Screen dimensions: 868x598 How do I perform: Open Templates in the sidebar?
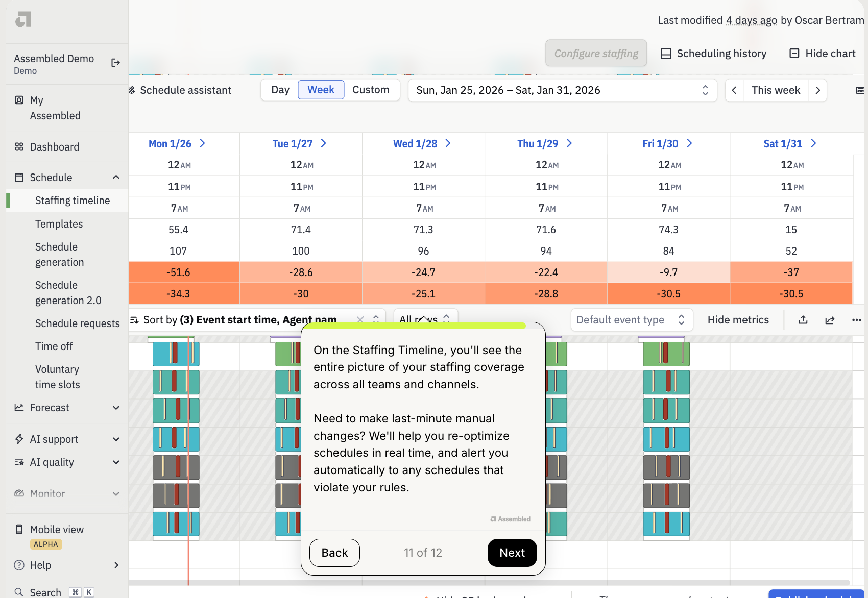coord(59,224)
